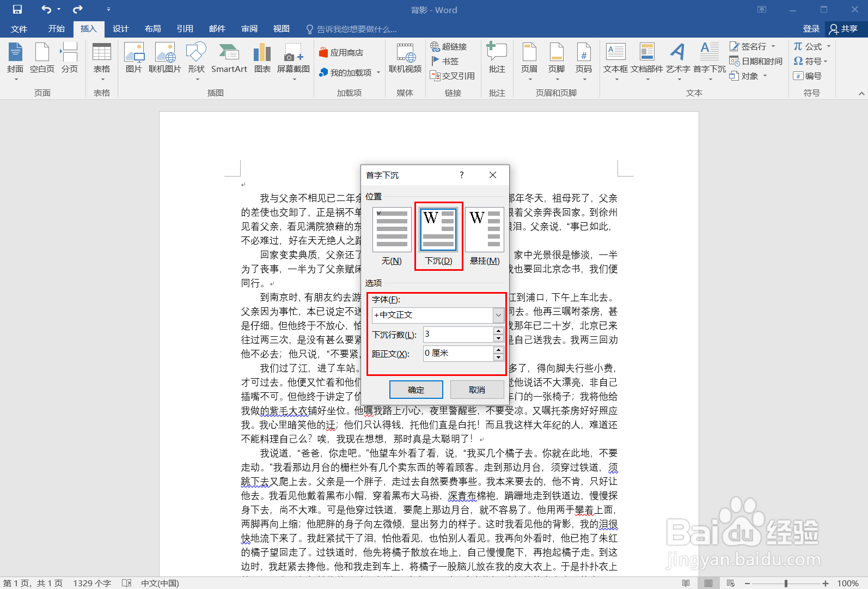Insert a text box (文本框)
The height and width of the screenshot is (589, 868).
(615, 61)
